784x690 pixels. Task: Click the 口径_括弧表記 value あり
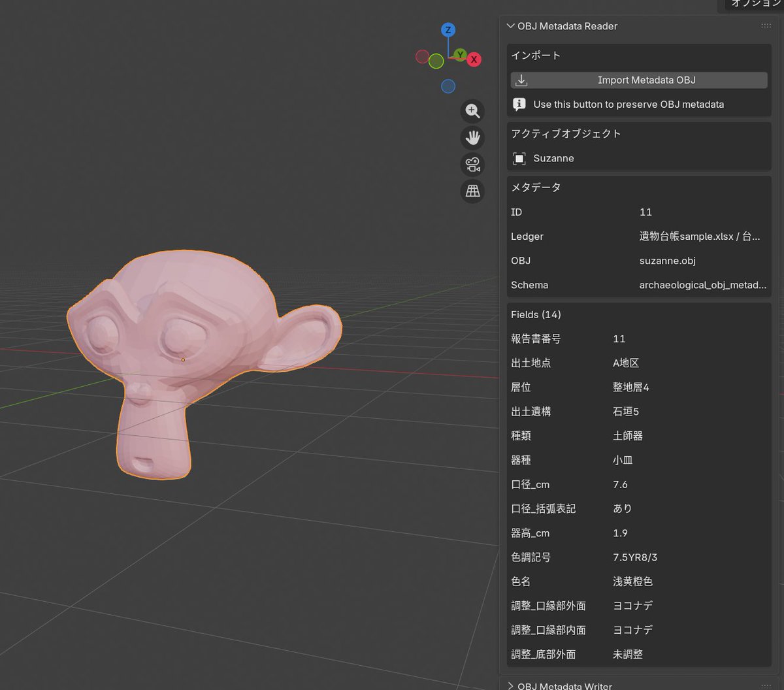coord(623,508)
